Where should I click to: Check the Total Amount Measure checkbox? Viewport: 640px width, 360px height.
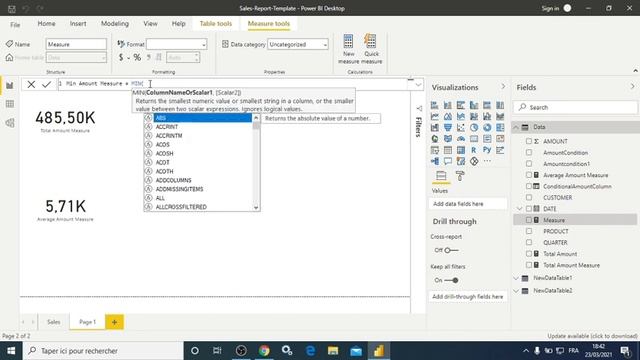[529, 265]
